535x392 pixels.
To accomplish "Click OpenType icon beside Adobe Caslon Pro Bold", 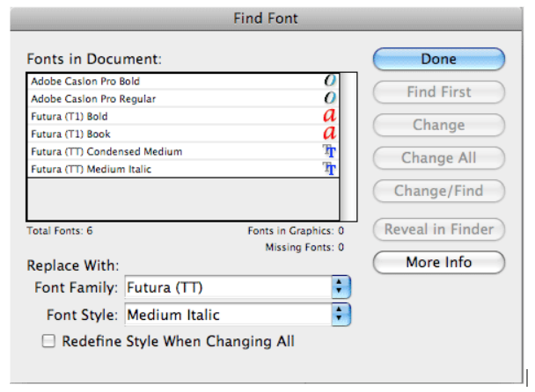I will [330, 81].
